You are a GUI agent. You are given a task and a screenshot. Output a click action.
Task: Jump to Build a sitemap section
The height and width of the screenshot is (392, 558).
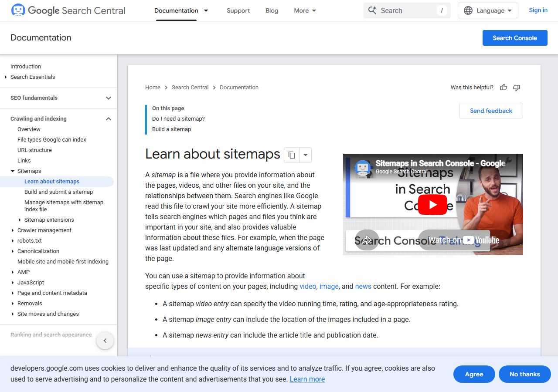(171, 129)
